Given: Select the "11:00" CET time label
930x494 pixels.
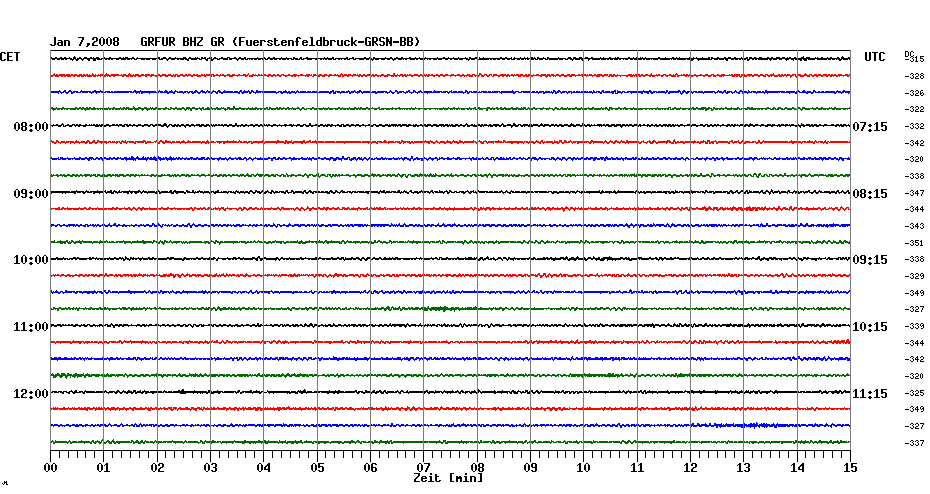Looking at the screenshot, I should [x=31, y=327].
